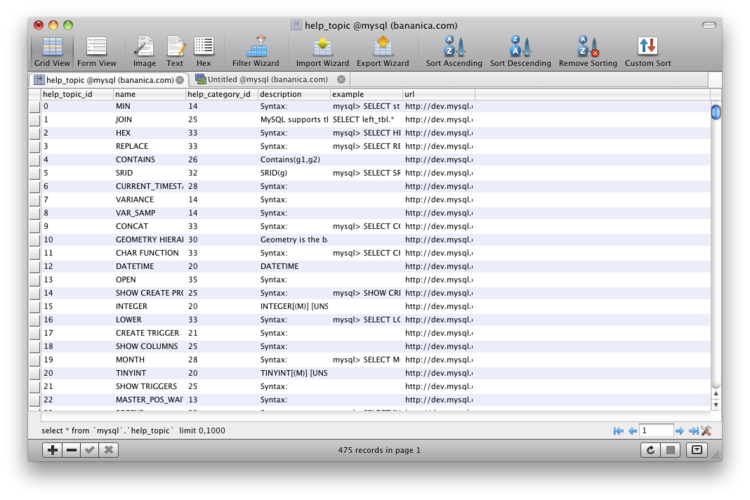Image resolution: width=750 pixels, height=500 pixels.
Task: Select the JOIN name cell
Action: (149, 120)
